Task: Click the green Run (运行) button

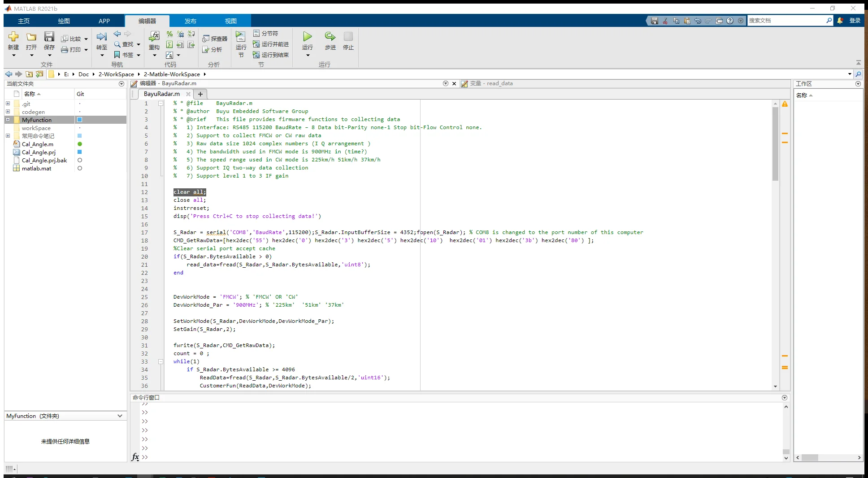Action: coord(307,37)
